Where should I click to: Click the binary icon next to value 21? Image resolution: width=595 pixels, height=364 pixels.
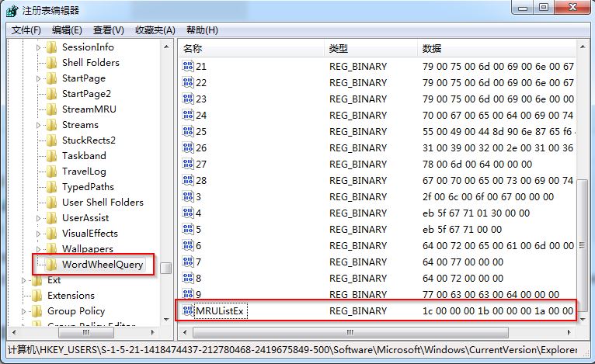click(188, 66)
